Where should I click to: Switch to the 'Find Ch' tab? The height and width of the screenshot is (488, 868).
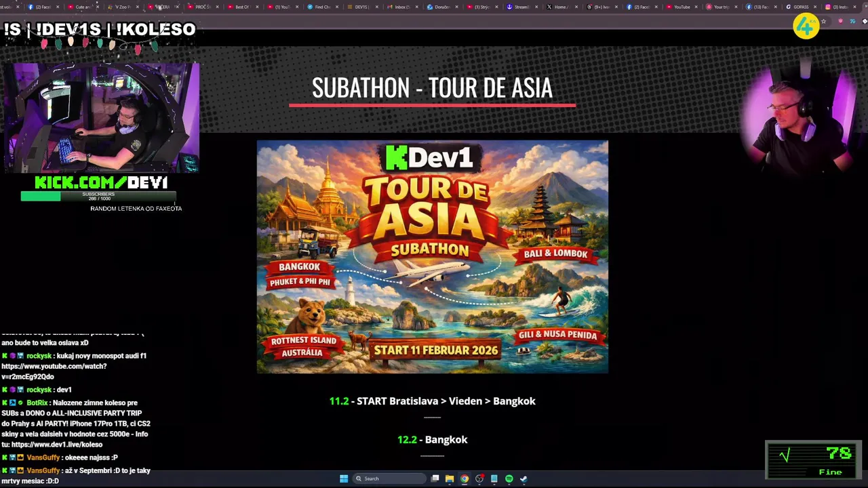pos(321,7)
